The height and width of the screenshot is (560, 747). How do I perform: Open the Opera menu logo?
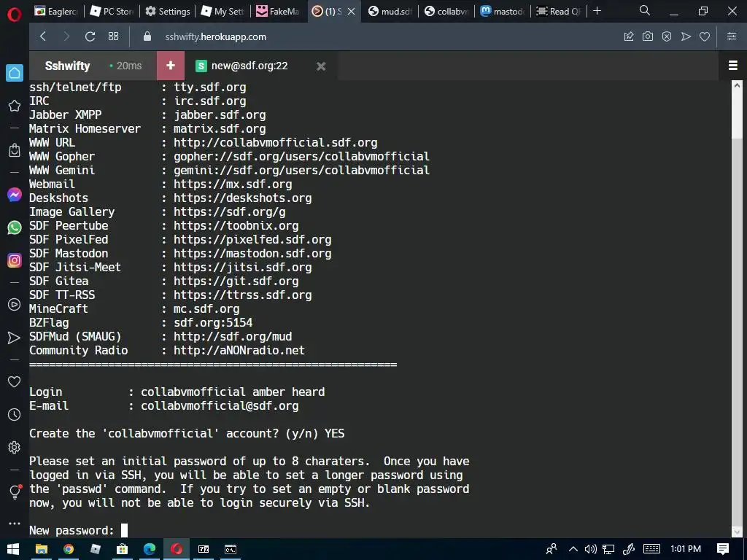[15, 15]
